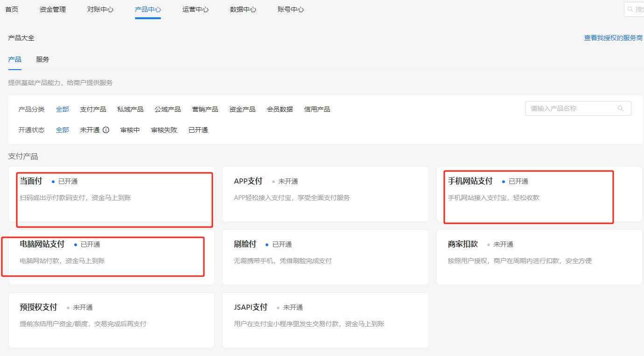Click the search magnifier in product name field

[x=621, y=108]
